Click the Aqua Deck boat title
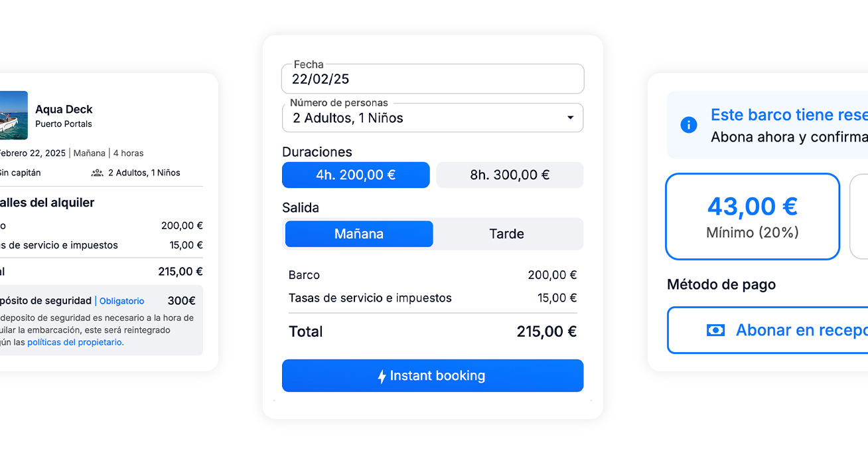The width and height of the screenshot is (868, 457). coord(64,110)
